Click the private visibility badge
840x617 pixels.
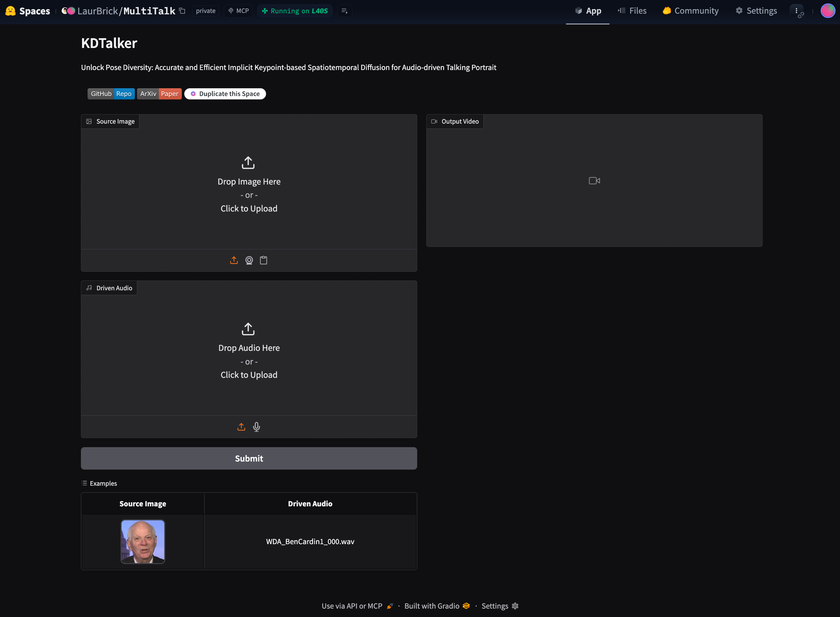pos(206,11)
